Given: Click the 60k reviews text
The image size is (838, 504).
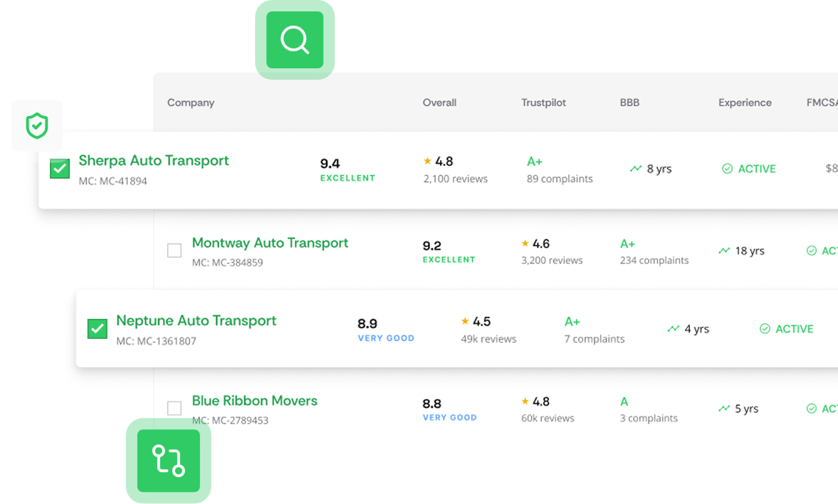Looking at the screenshot, I should click(548, 418).
